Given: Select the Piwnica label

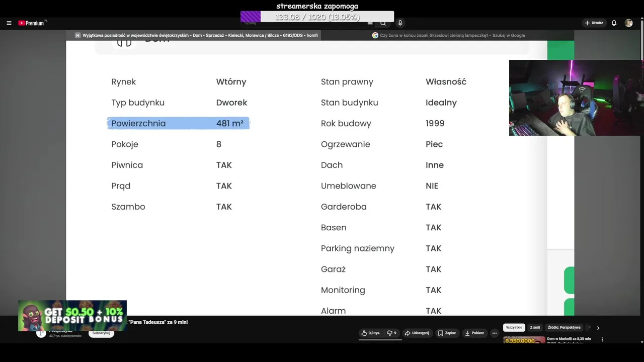Looking at the screenshot, I should coord(127,165).
